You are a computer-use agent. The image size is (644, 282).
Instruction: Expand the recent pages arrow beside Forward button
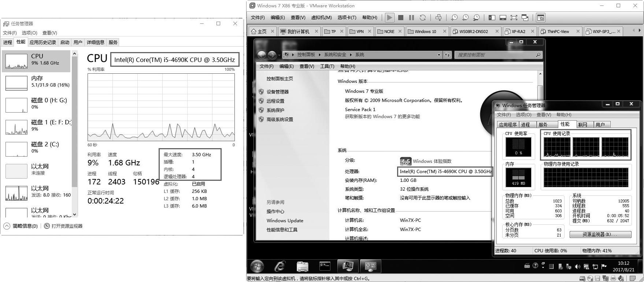(x=279, y=55)
